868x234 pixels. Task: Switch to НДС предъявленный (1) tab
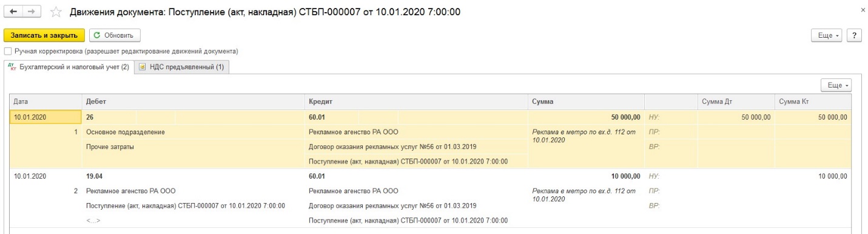pyautogui.click(x=181, y=67)
